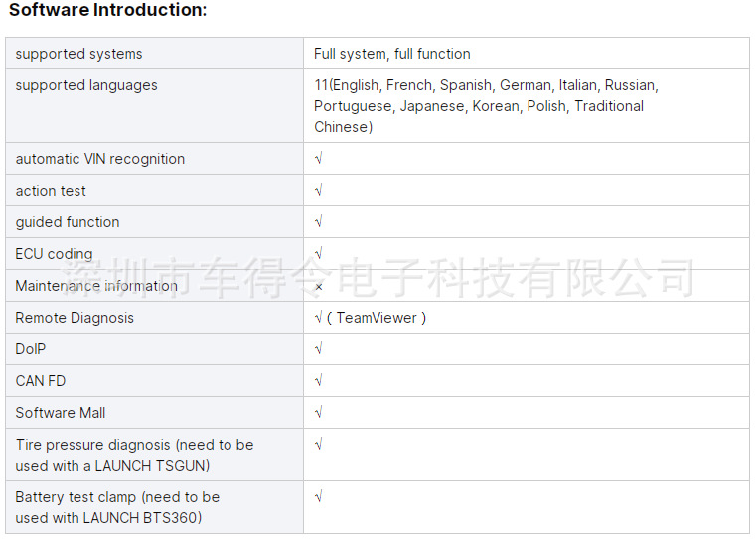Image resolution: width=756 pixels, height=539 pixels.
Task: Click the Software Introduction heading
Action: [108, 10]
